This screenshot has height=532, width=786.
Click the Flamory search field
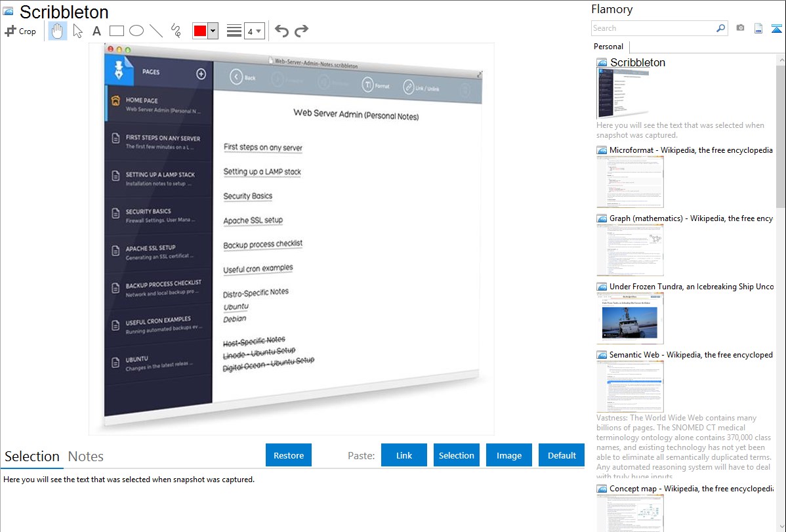coord(653,28)
